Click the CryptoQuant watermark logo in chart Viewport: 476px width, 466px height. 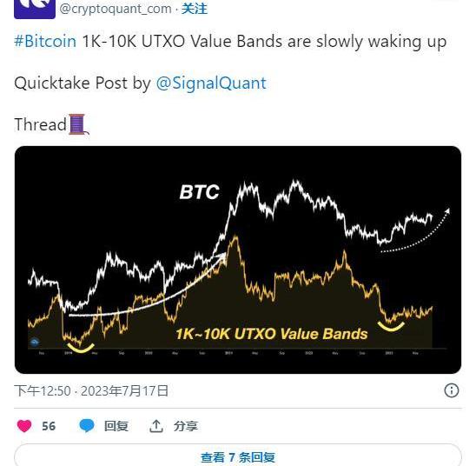pyautogui.click(x=35, y=343)
